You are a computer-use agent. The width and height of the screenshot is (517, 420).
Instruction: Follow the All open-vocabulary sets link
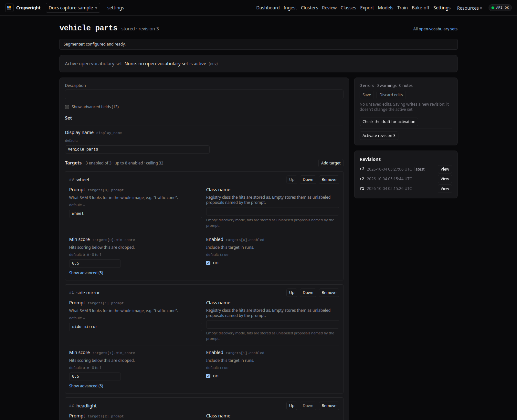(435, 29)
